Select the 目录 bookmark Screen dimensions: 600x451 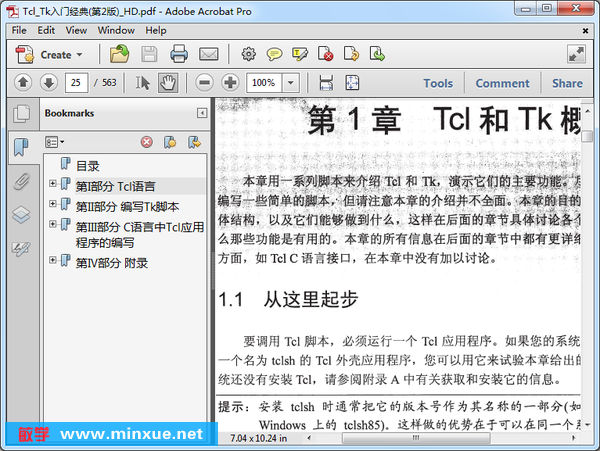(88, 166)
